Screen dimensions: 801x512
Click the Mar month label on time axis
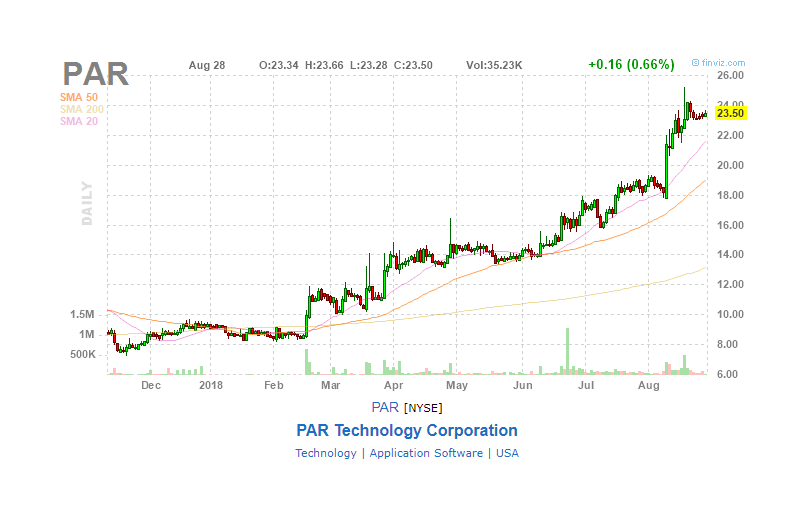click(x=331, y=385)
